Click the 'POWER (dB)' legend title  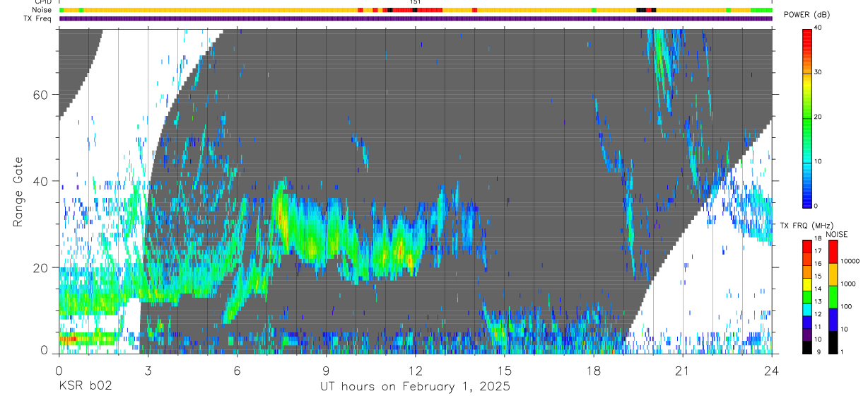pos(808,15)
